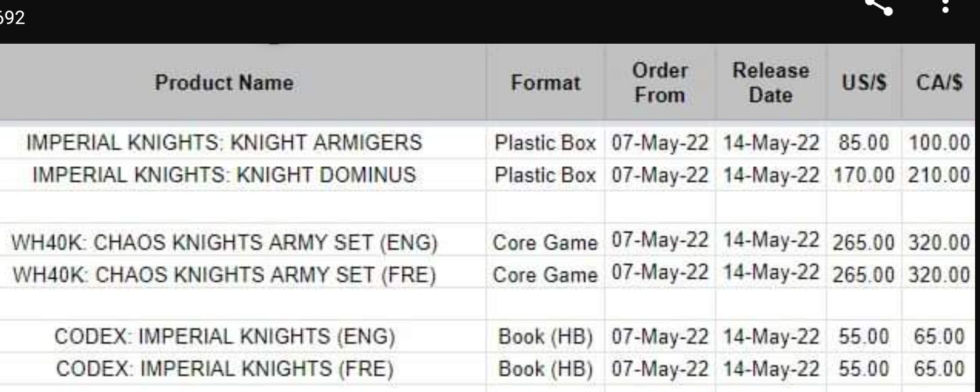
Task: Click the 85.00 US price cell
Action: [864, 143]
